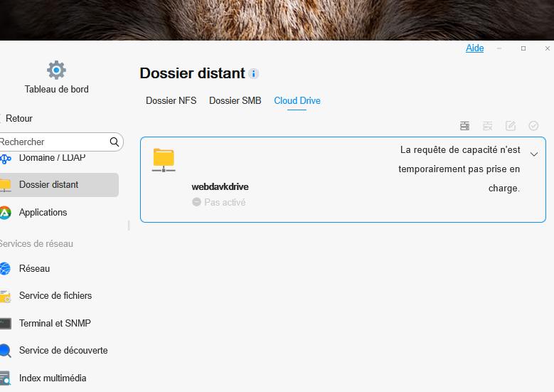The image size is (554, 392).
Task: Click the Index multimédia icon
Action: click(x=5, y=378)
